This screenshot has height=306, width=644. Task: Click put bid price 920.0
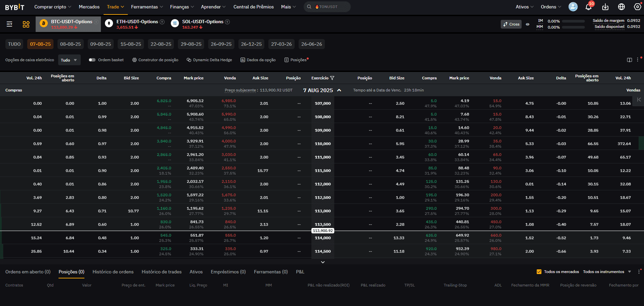(x=431, y=249)
